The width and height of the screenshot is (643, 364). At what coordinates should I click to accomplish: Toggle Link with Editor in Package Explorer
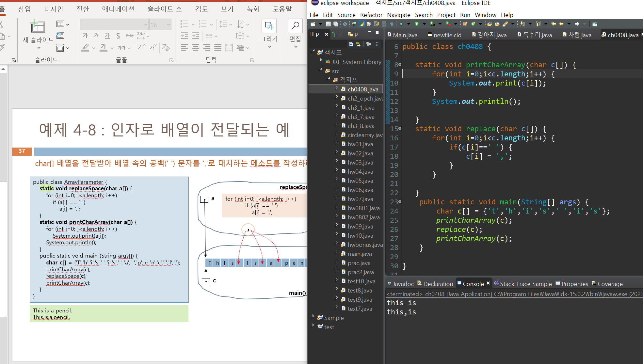pos(358,44)
